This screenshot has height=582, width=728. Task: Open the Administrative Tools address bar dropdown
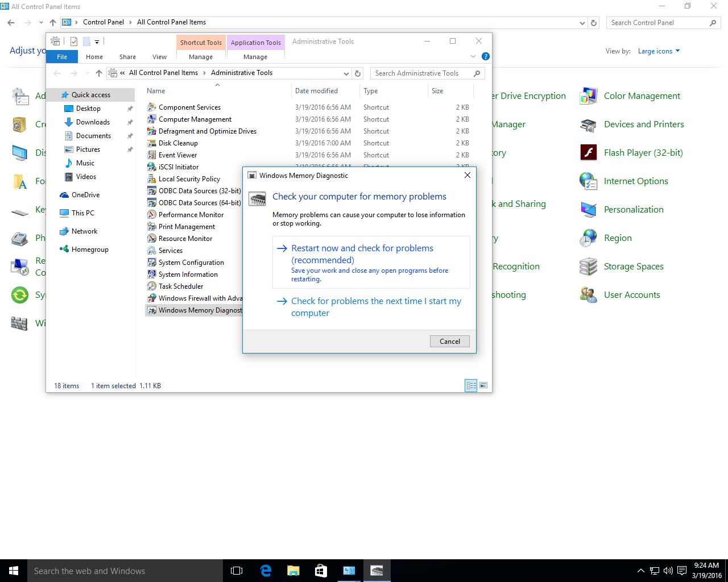pyautogui.click(x=346, y=73)
